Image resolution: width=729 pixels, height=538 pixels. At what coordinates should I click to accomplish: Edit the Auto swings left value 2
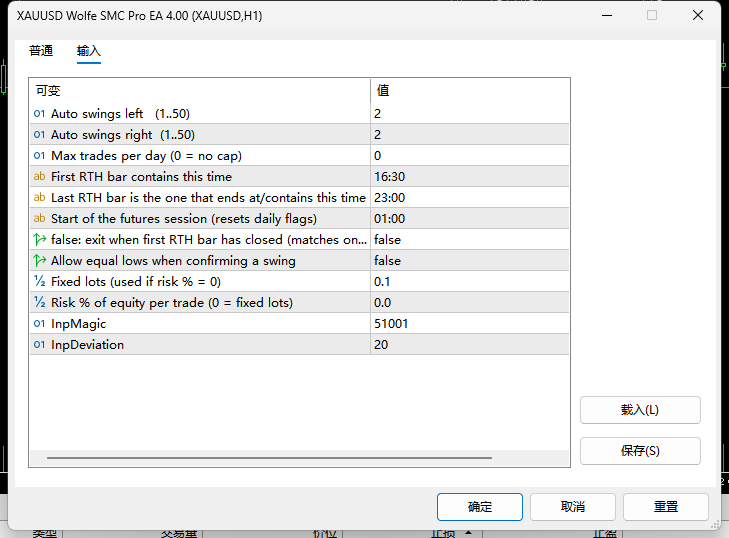[470, 113]
